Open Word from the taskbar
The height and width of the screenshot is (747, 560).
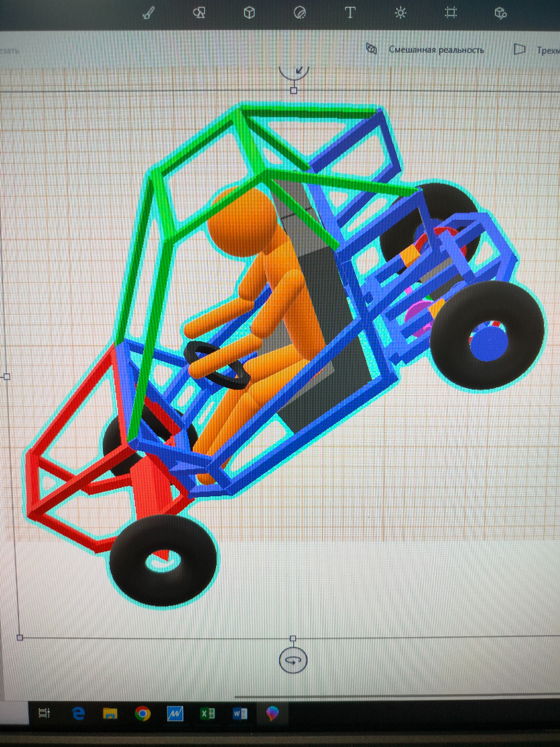click(240, 713)
